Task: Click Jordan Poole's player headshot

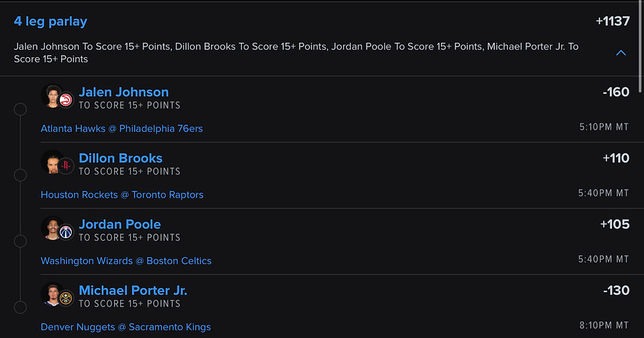Action: (x=51, y=228)
